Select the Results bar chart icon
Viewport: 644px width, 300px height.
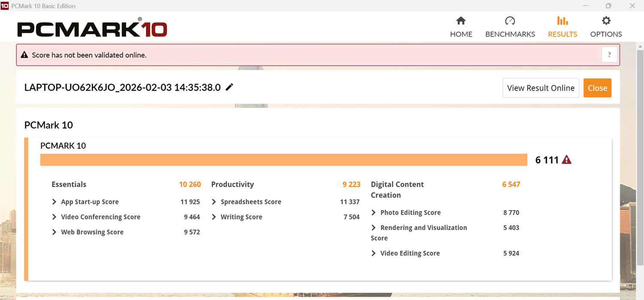click(x=562, y=21)
